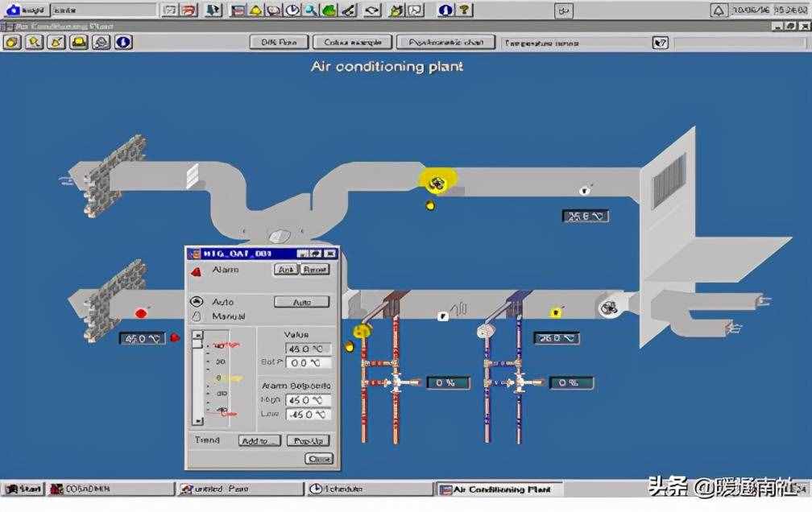This screenshot has height=512, width=812.
Task: Click the Value field in the dialog
Action: pyautogui.click(x=308, y=349)
